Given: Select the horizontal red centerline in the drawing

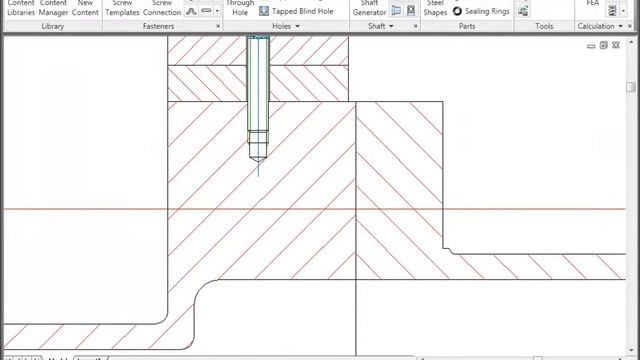Looking at the screenshot, I should 314,209.
